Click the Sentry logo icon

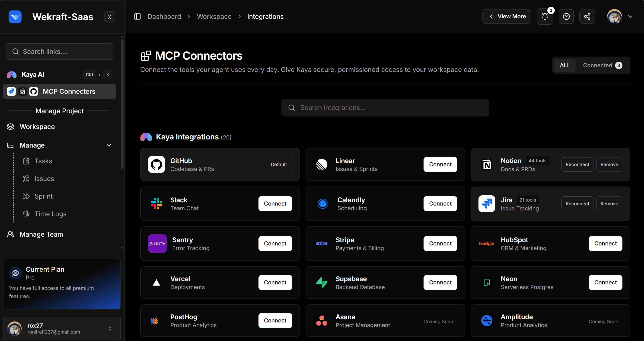click(157, 243)
